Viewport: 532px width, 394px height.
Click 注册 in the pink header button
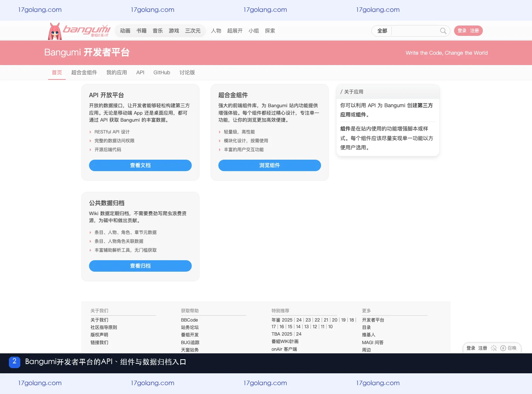474,31
